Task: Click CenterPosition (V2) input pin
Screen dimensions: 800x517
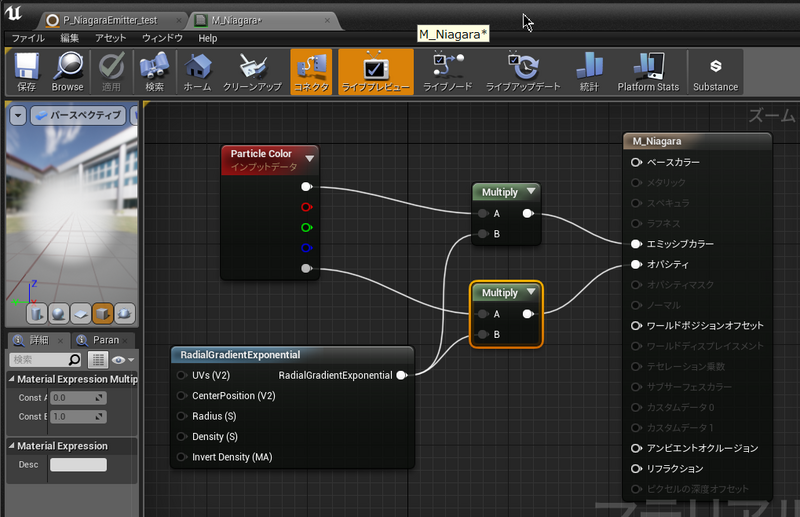Action: [181, 396]
